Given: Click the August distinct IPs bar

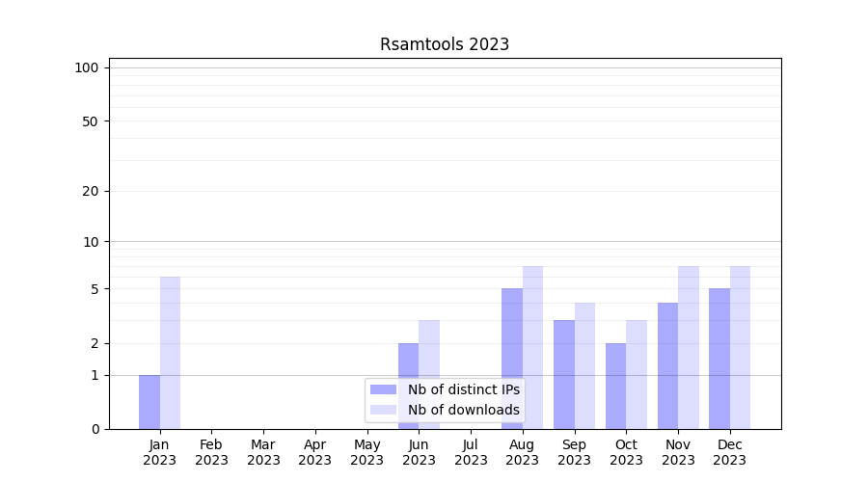Looking at the screenshot, I should (512, 359).
